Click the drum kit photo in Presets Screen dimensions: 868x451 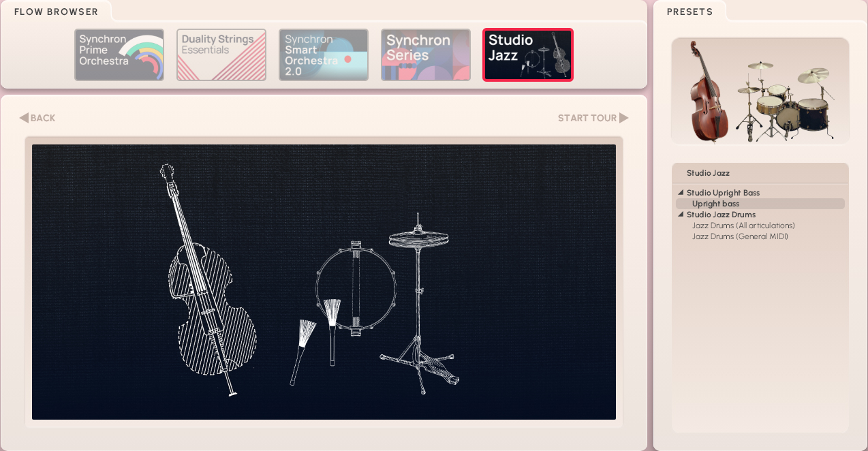[x=787, y=100]
